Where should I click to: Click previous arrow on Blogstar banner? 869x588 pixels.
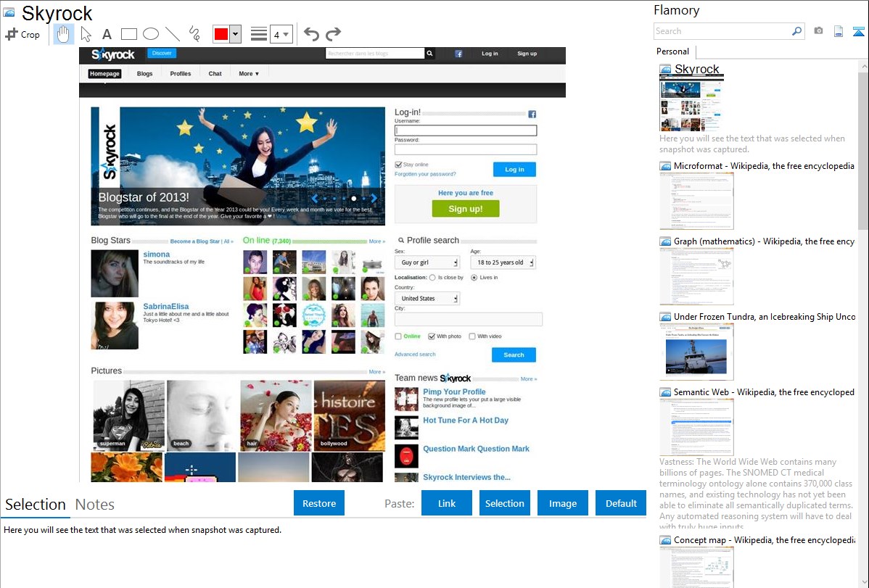click(315, 198)
